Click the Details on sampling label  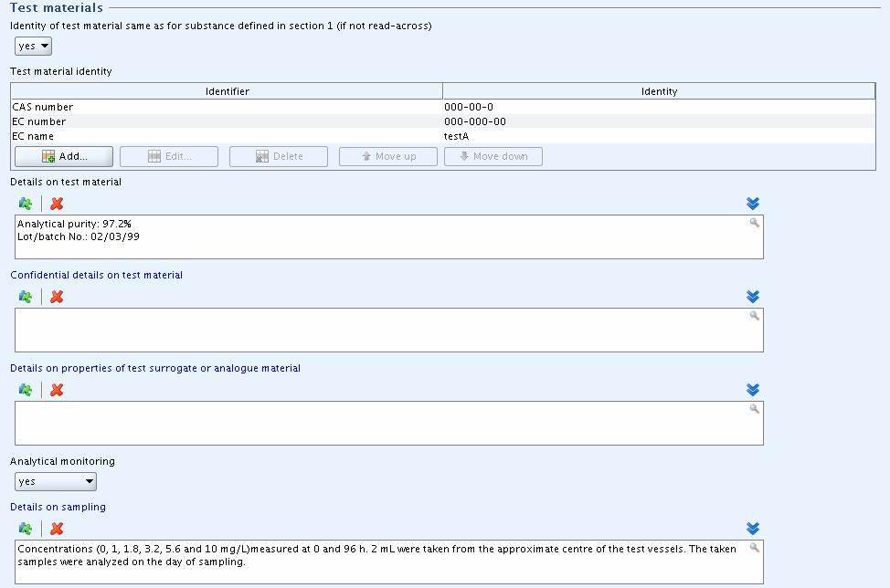[58, 507]
